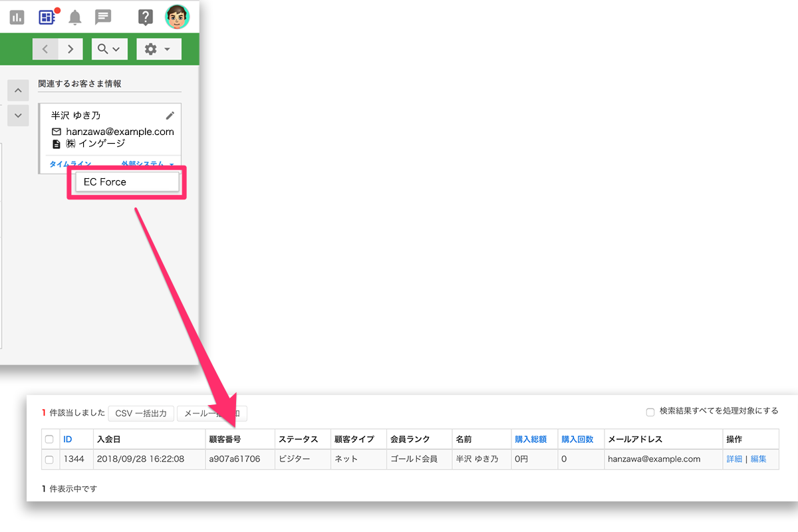
Task: Open the chat messages icon
Action: tap(103, 17)
